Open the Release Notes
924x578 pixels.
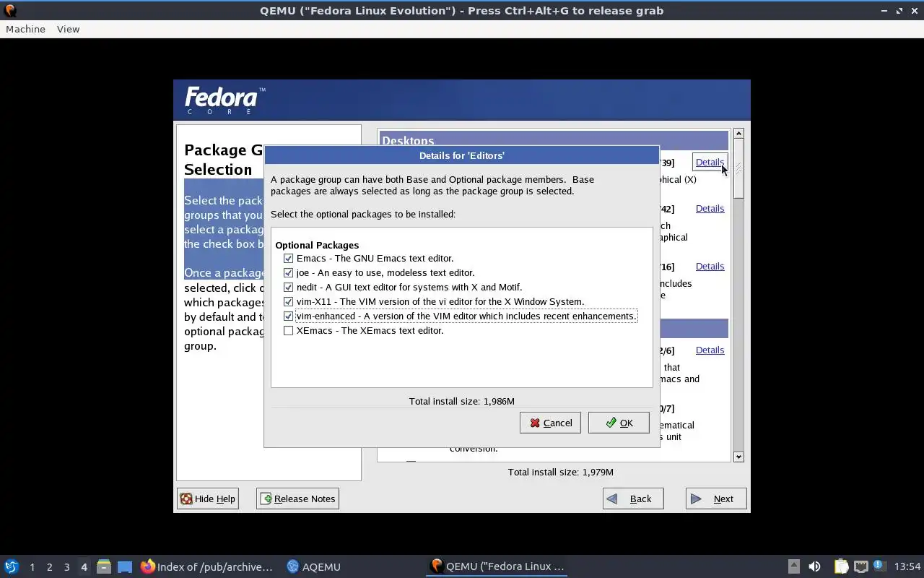[297, 499]
